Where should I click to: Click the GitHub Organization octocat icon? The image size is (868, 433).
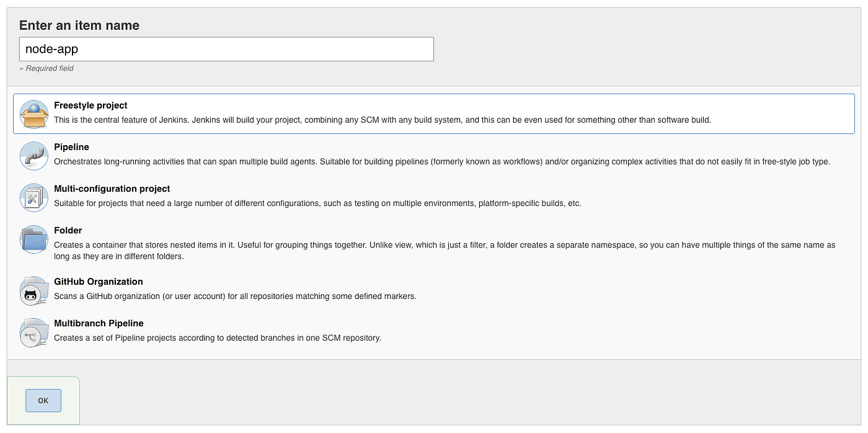click(33, 290)
